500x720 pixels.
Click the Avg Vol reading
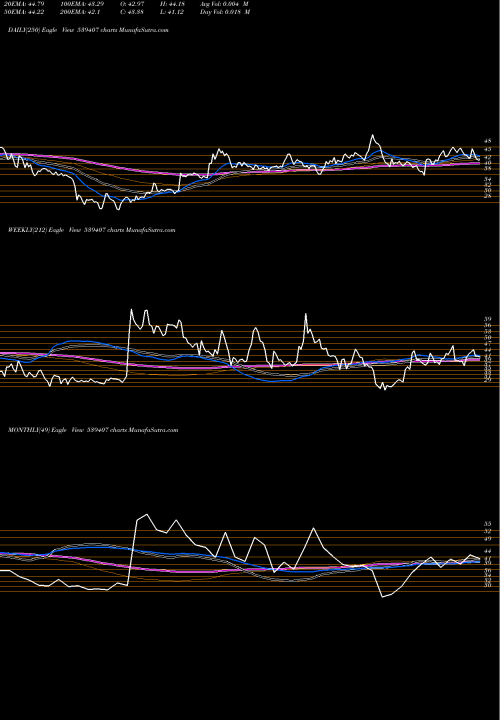coord(225,4)
